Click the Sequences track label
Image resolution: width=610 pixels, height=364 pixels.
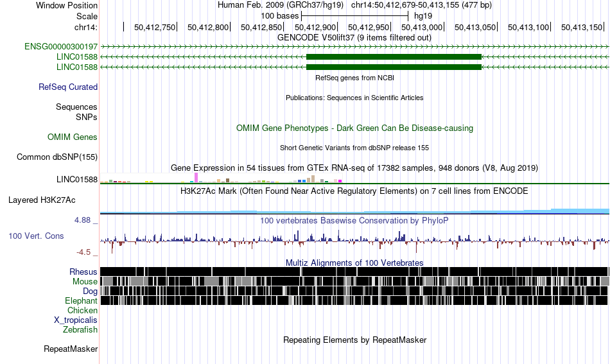pos(76,107)
